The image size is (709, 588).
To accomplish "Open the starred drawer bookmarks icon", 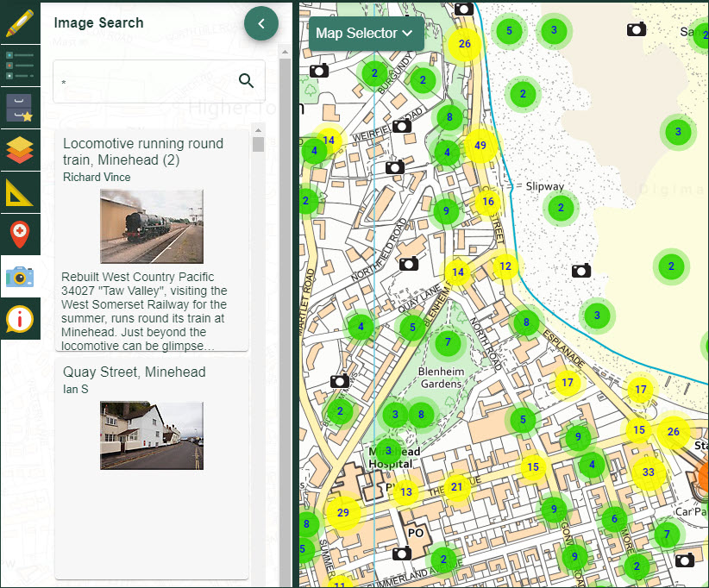I will [x=20, y=108].
